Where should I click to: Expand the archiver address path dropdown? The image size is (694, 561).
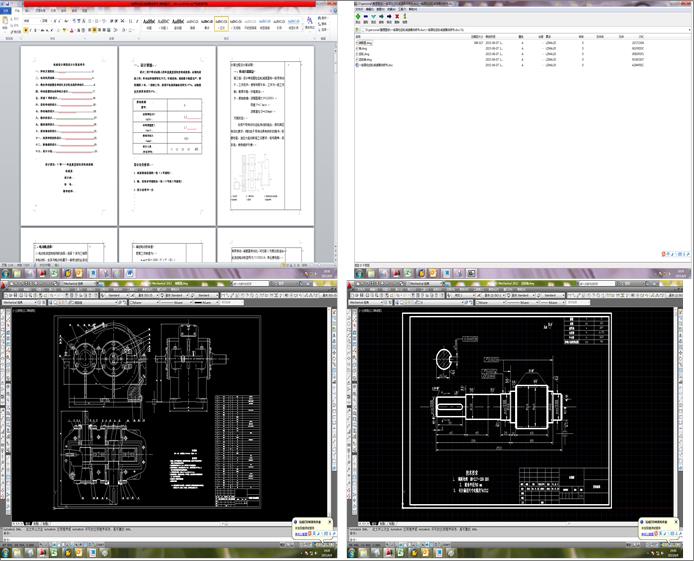pyautogui.click(x=688, y=30)
